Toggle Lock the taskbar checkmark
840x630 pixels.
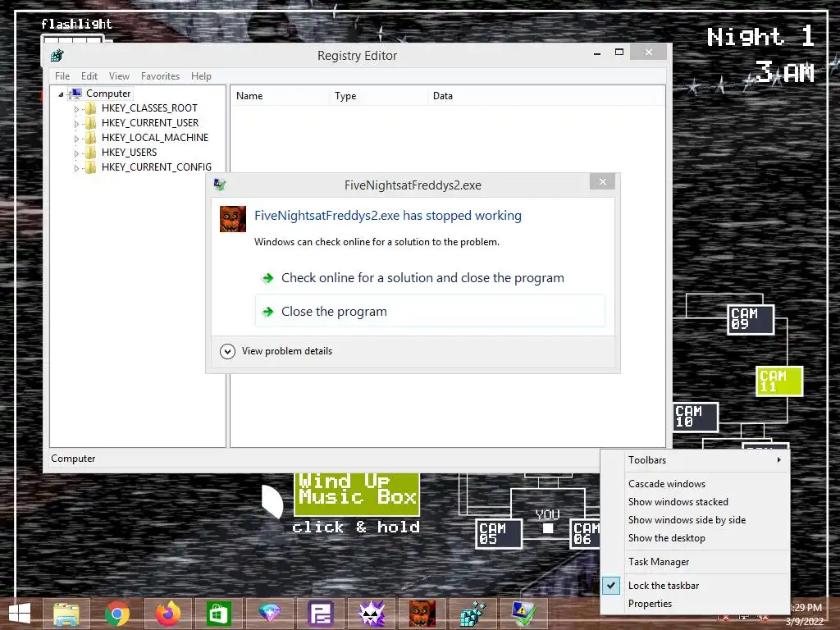[610, 586]
